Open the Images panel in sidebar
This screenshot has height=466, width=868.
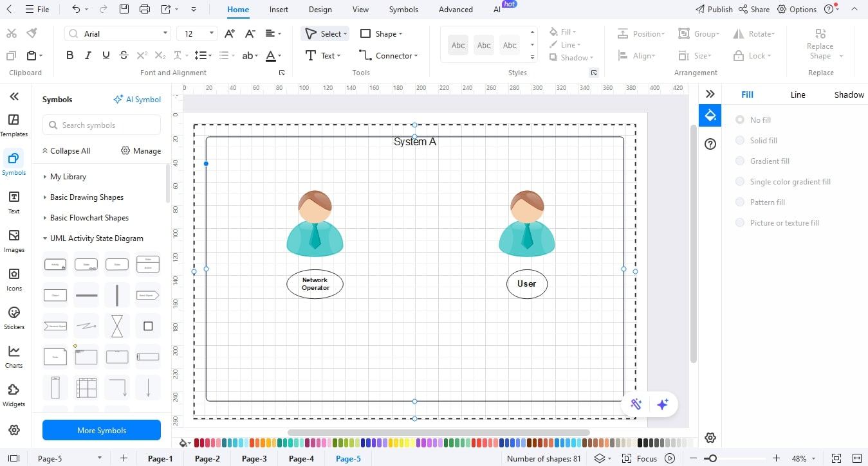(x=14, y=241)
